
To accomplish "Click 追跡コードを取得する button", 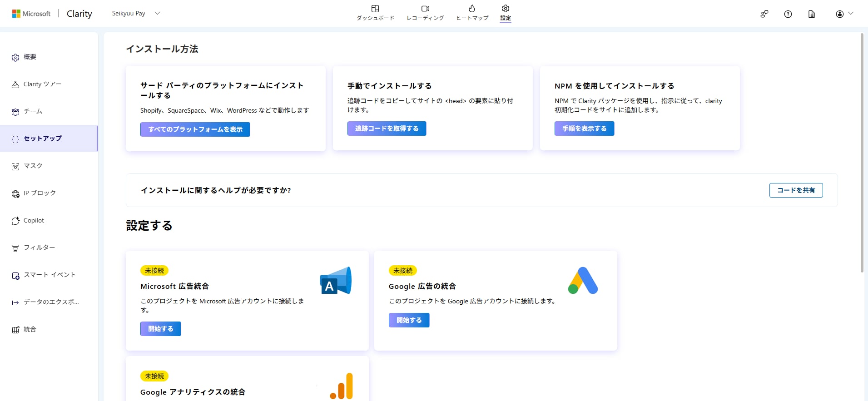I will click(387, 129).
